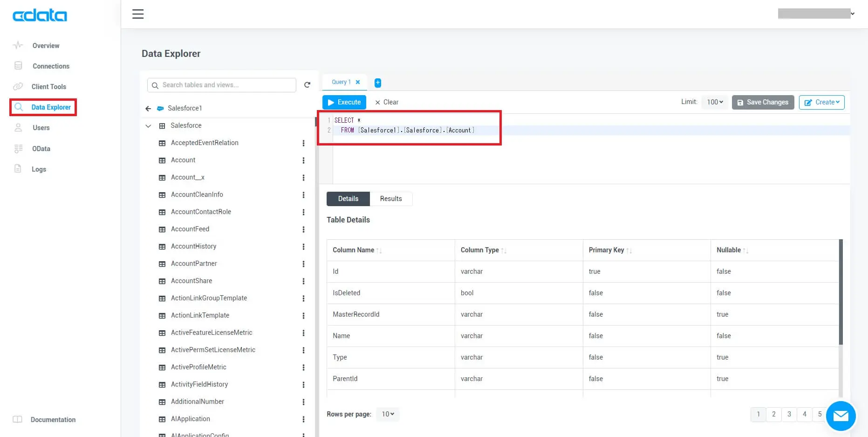
Task: Open options menu for AccountFeed
Action: (303, 229)
